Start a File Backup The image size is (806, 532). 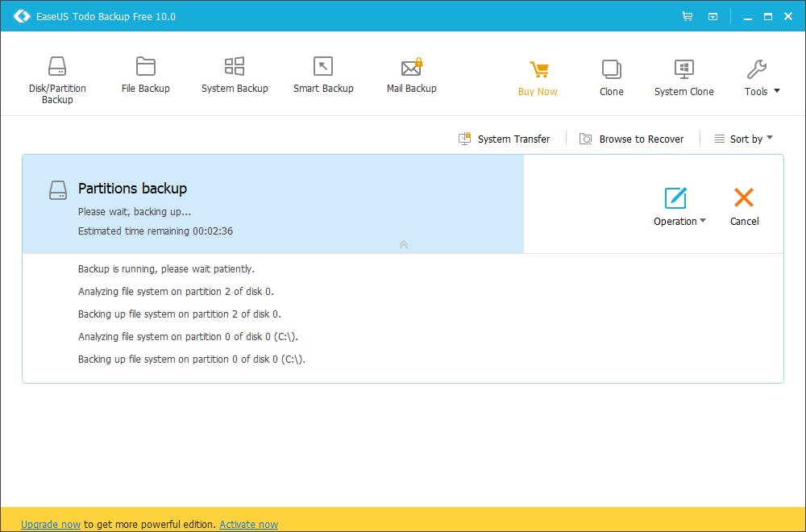[145, 75]
